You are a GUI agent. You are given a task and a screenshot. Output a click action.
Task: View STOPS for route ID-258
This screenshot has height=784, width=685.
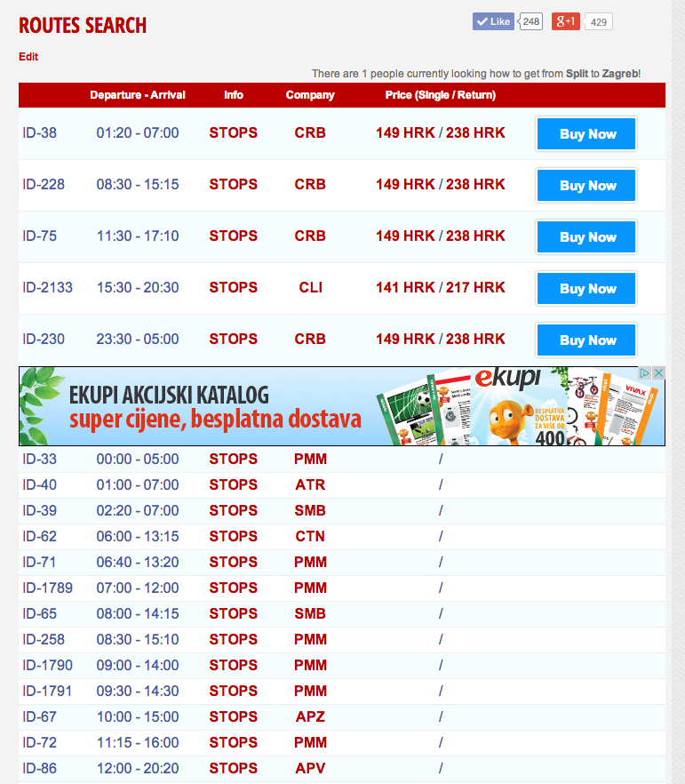[234, 639]
